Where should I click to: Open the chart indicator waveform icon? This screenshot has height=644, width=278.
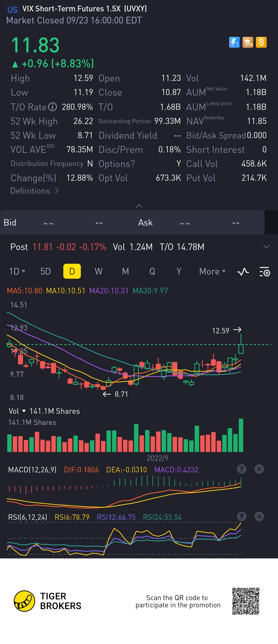[x=243, y=272]
